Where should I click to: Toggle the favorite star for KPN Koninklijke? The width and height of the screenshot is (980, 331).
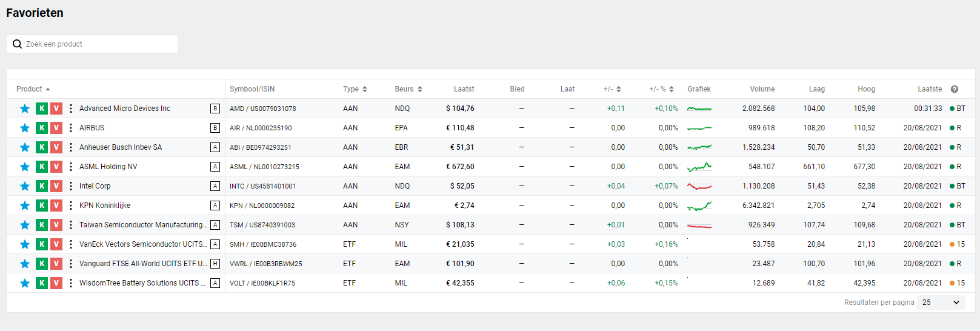(x=25, y=206)
